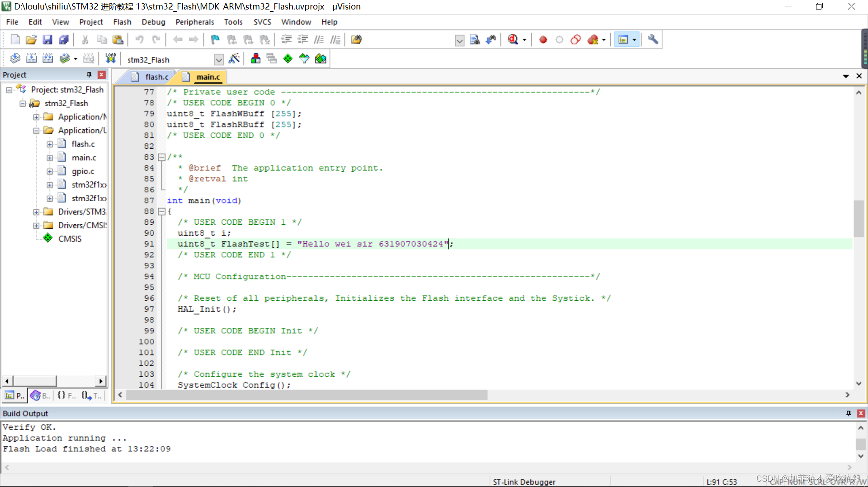Expand the Drivers/CMSI folder
868x487 pixels.
click(x=36, y=226)
